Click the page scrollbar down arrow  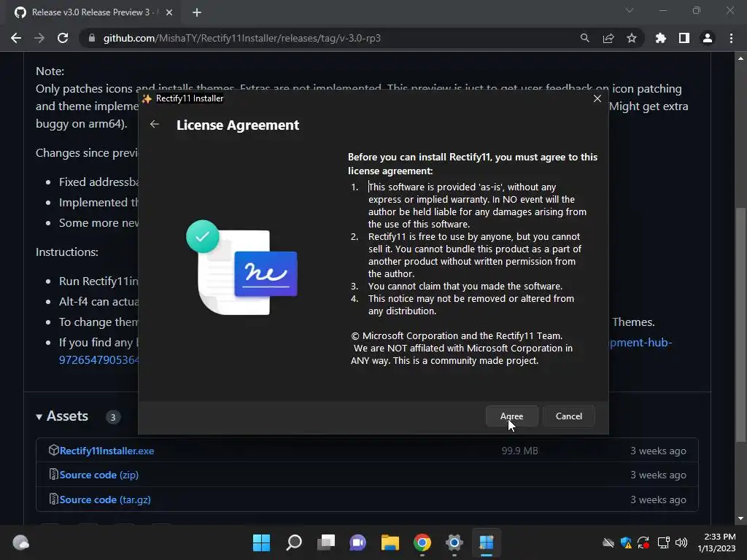tap(740, 518)
